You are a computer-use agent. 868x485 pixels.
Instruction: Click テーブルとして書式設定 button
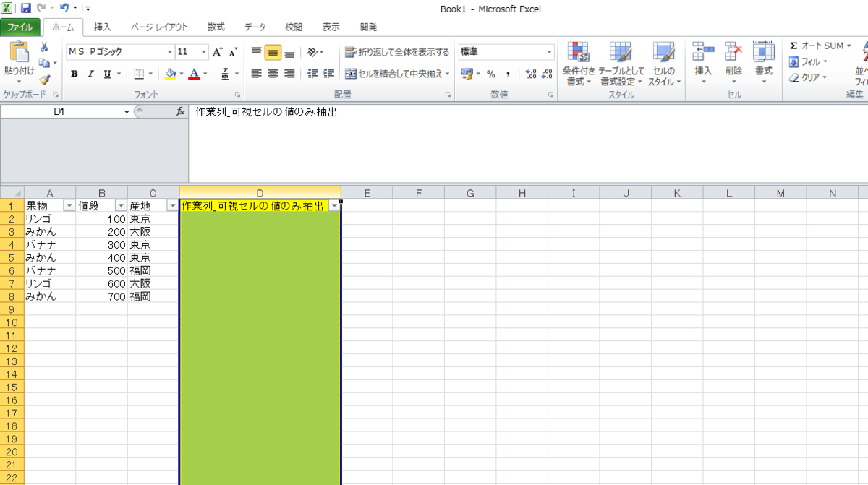[621, 64]
